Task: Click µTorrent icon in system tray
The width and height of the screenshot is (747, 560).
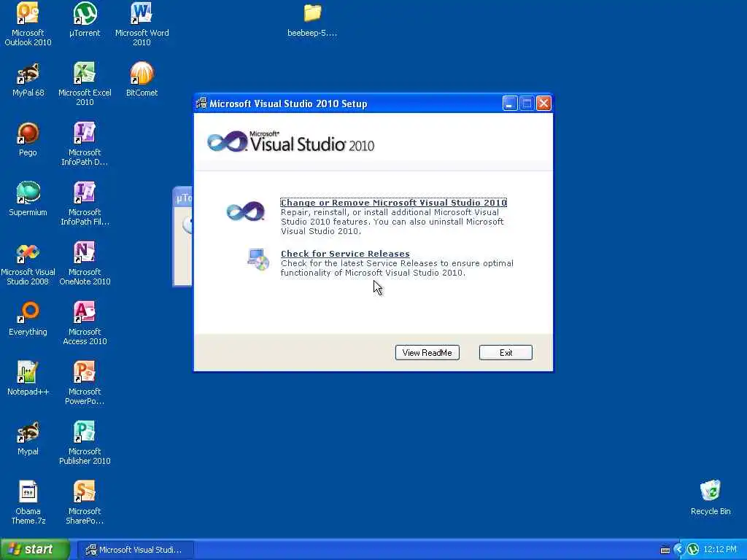Action: coord(693,550)
